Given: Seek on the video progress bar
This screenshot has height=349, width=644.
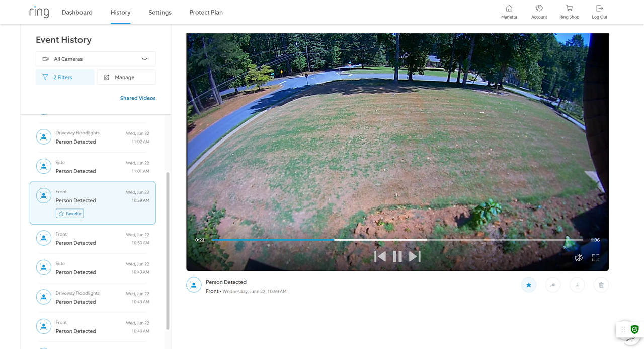Looking at the screenshot, I should coord(397,240).
